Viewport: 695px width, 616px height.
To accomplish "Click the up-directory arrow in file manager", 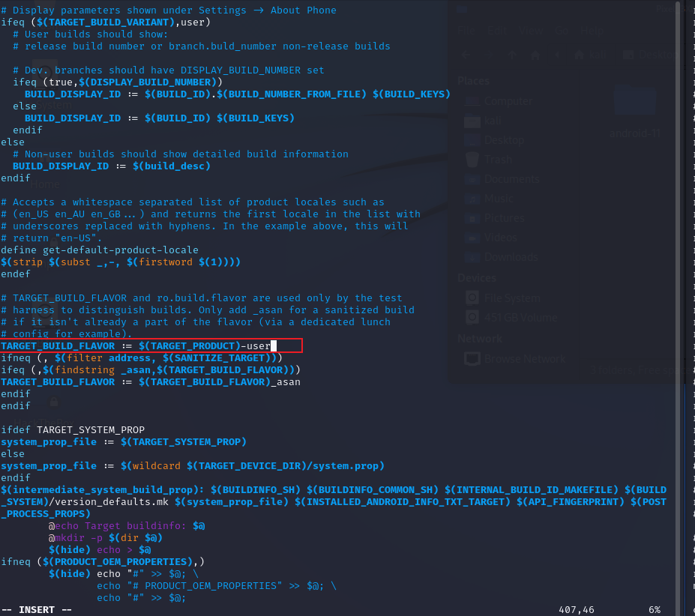I will (514, 55).
